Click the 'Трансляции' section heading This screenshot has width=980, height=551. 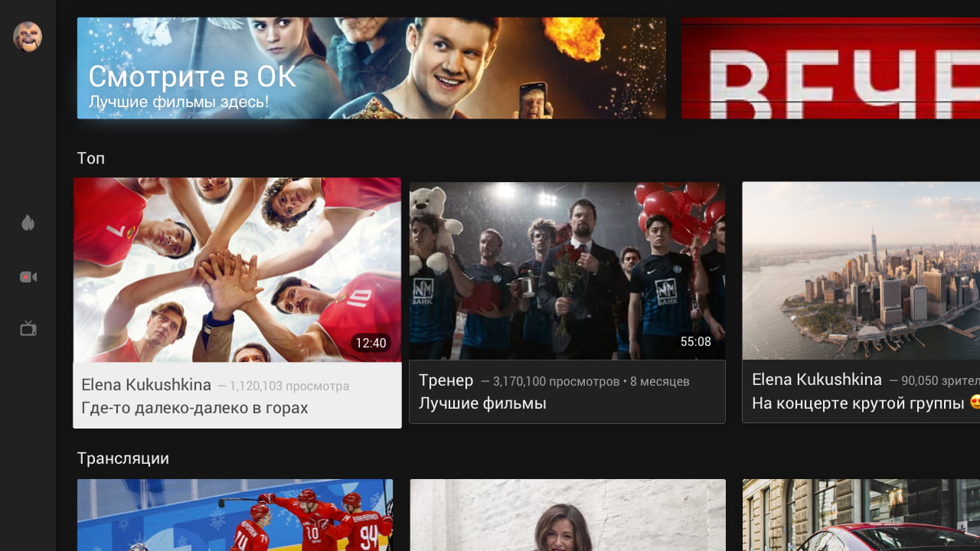[123, 458]
